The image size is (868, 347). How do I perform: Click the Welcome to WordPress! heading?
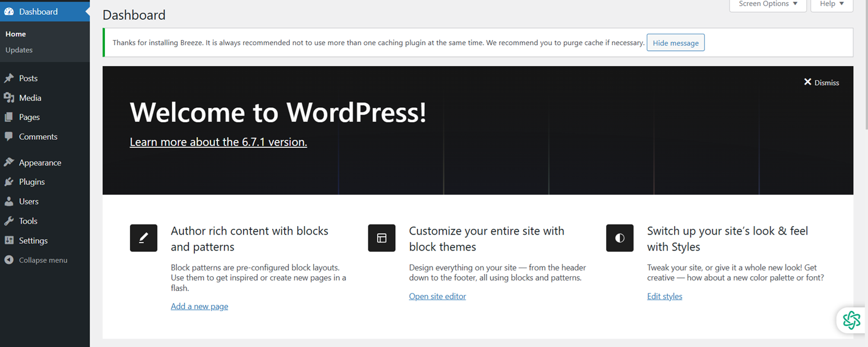point(278,112)
